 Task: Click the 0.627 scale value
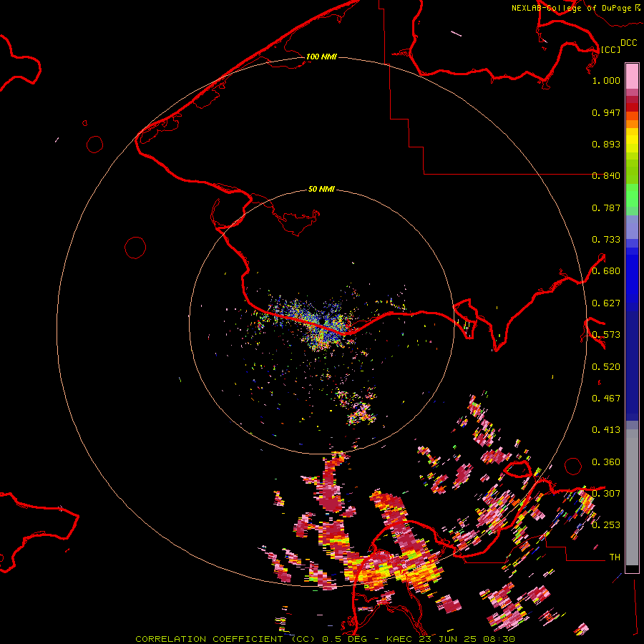pyautogui.click(x=606, y=303)
